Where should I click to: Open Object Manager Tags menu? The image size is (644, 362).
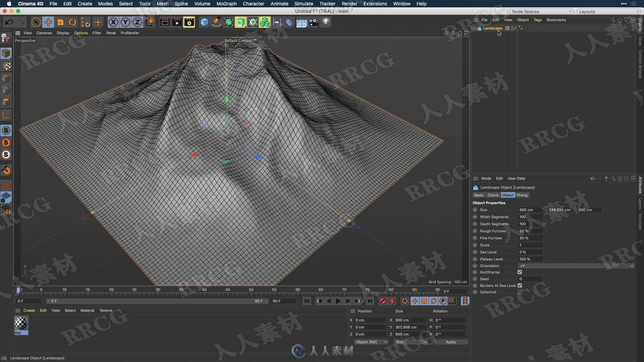(x=538, y=20)
